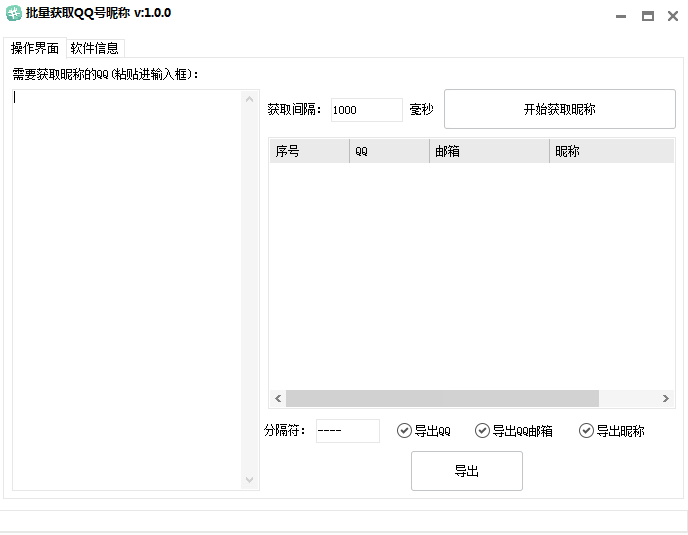The width and height of the screenshot is (688, 535).
Task: Click the 开始获取昵称 button
Action: pos(559,109)
